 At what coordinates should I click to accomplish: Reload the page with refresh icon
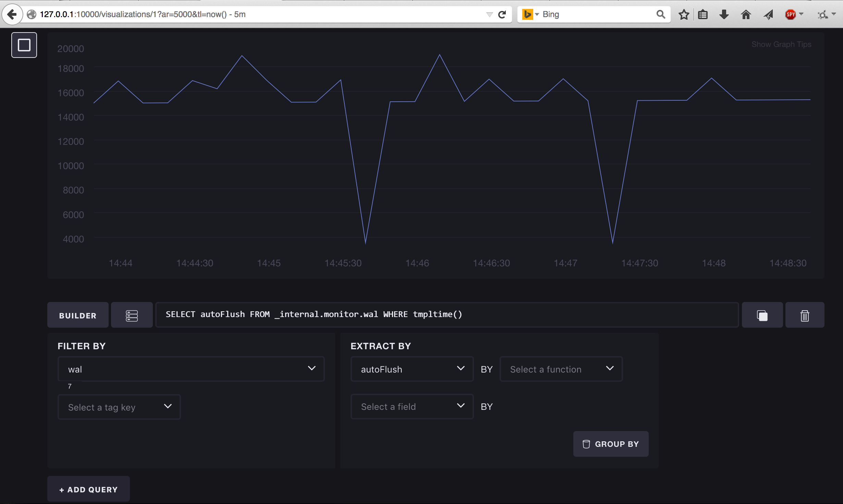point(502,14)
